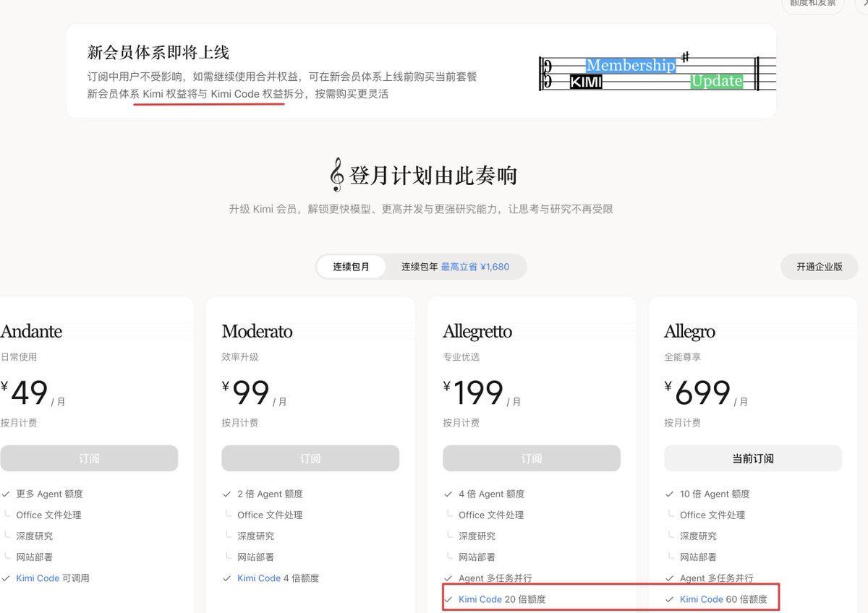Click the ¥49 price

click(25, 393)
